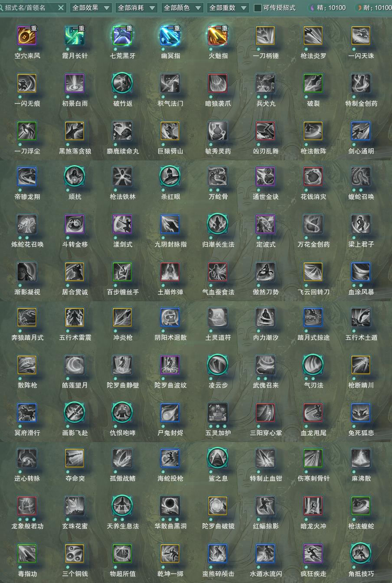Choose the 角抵技巧 skill icon
Viewport: 392px width, 583px height.
[x=361, y=553]
